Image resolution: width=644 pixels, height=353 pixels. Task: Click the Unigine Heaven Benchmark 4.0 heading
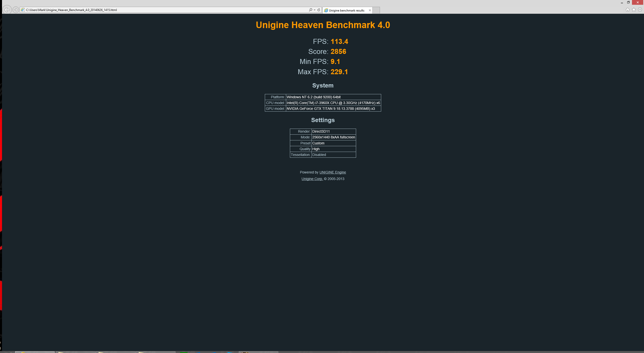click(323, 25)
